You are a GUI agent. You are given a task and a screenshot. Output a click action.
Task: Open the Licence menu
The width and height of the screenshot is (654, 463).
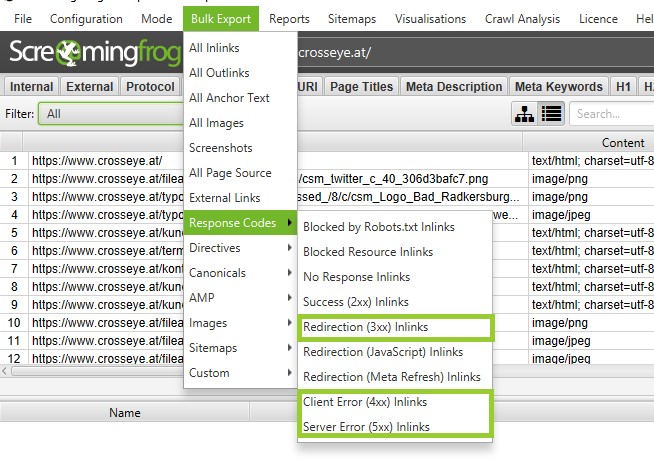(598, 19)
